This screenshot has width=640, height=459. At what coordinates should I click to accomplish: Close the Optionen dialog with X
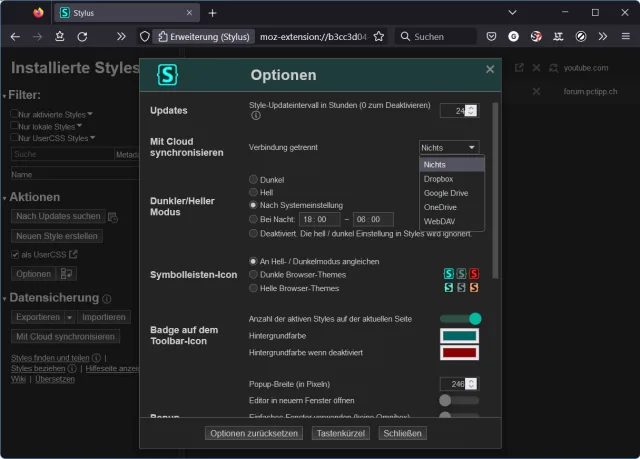pos(490,69)
